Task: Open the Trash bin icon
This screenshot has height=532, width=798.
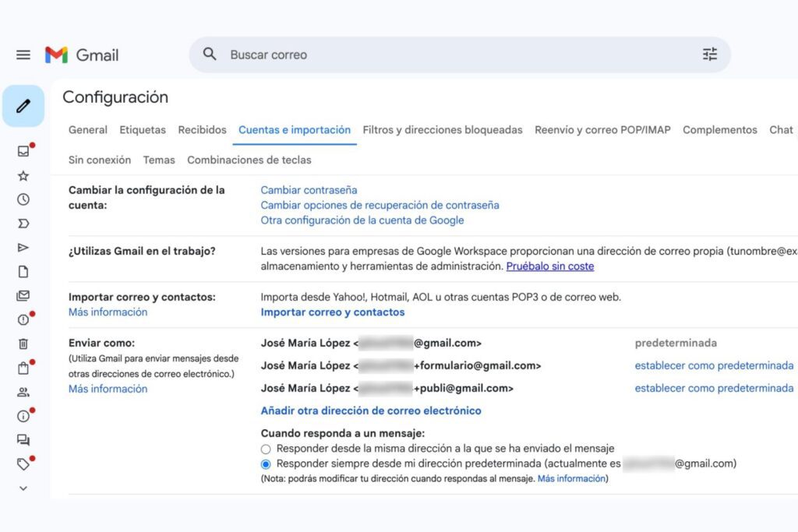Action: click(x=23, y=343)
